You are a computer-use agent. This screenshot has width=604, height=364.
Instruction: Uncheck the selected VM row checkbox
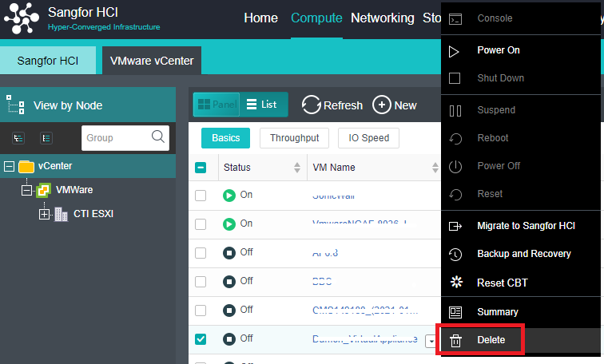pos(201,339)
